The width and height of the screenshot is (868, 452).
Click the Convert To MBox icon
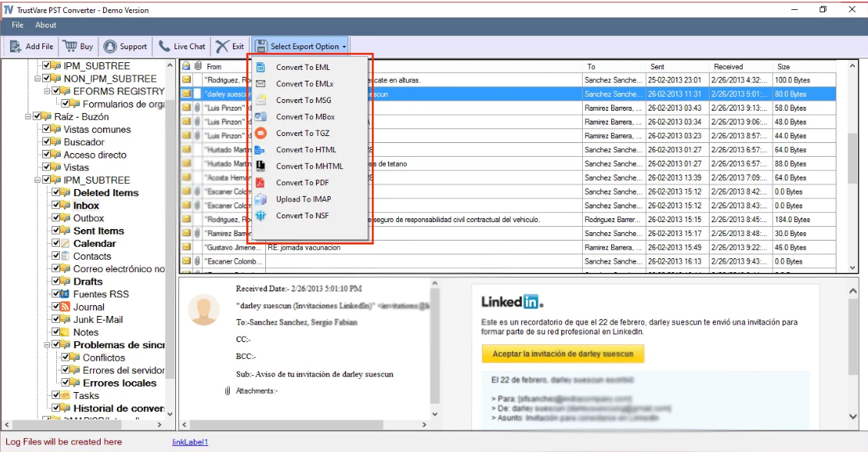click(260, 117)
